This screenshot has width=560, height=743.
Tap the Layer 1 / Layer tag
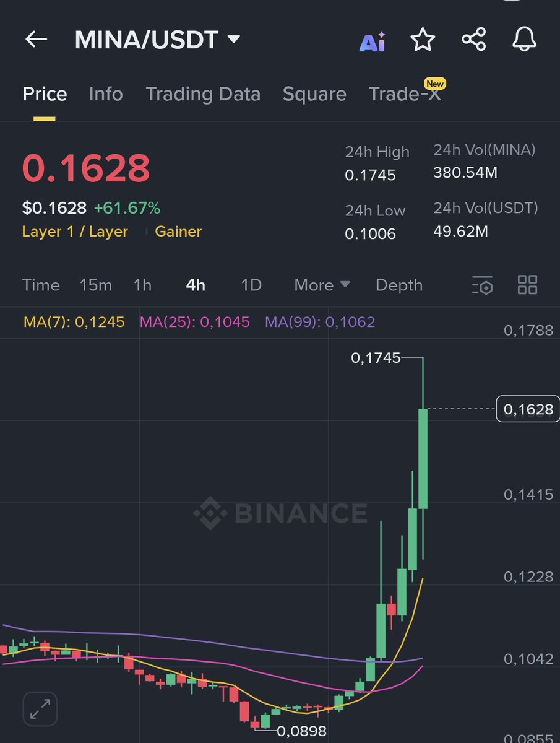[x=75, y=232]
